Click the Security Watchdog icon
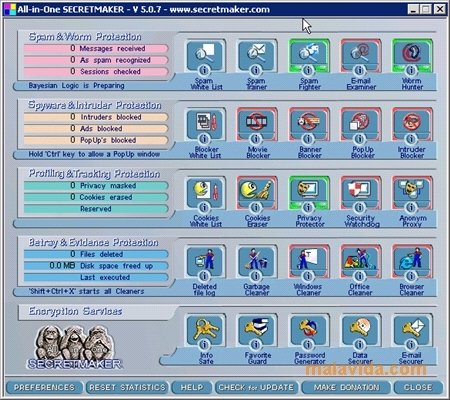 click(x=360, y=192)
